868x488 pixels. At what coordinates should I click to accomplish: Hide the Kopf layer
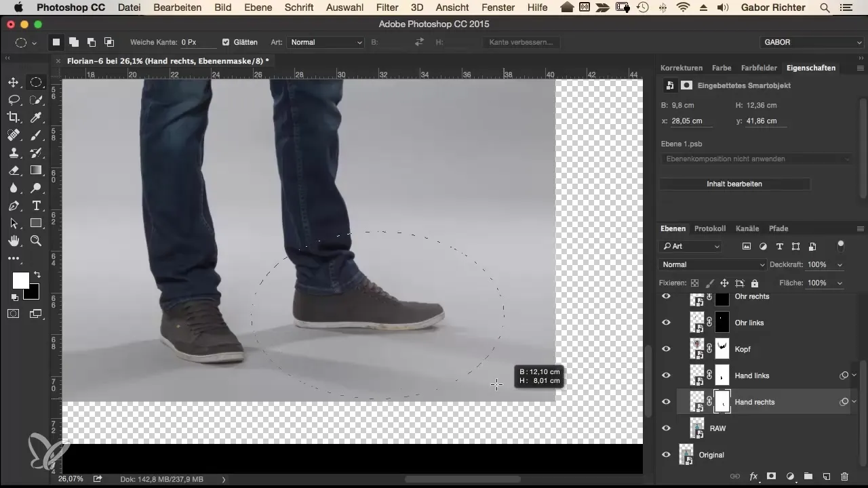[666, 349]
